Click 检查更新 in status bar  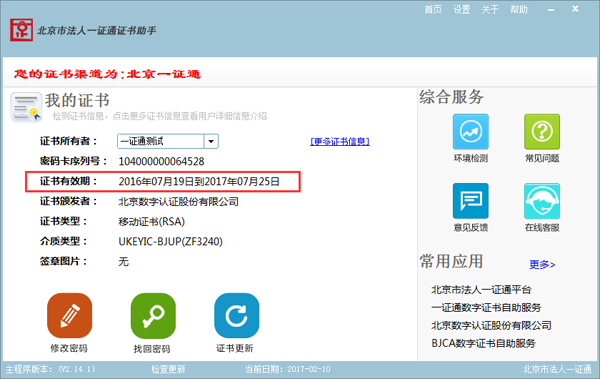pos(168,369)
